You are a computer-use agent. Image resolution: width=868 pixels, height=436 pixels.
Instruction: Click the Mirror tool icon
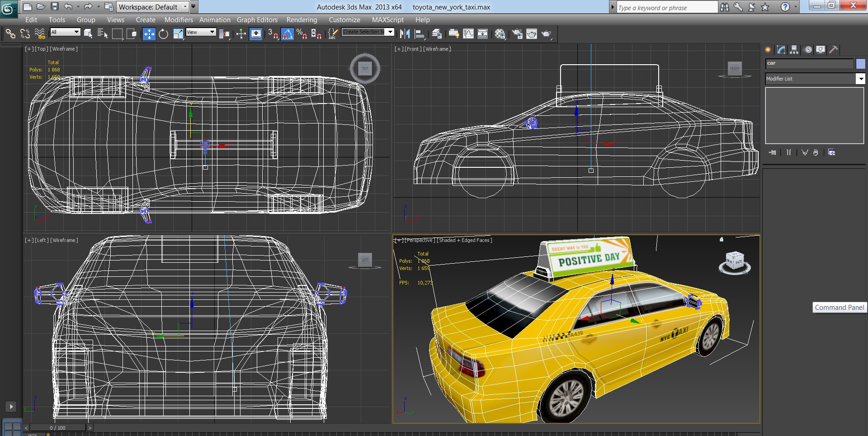(405, 34)
